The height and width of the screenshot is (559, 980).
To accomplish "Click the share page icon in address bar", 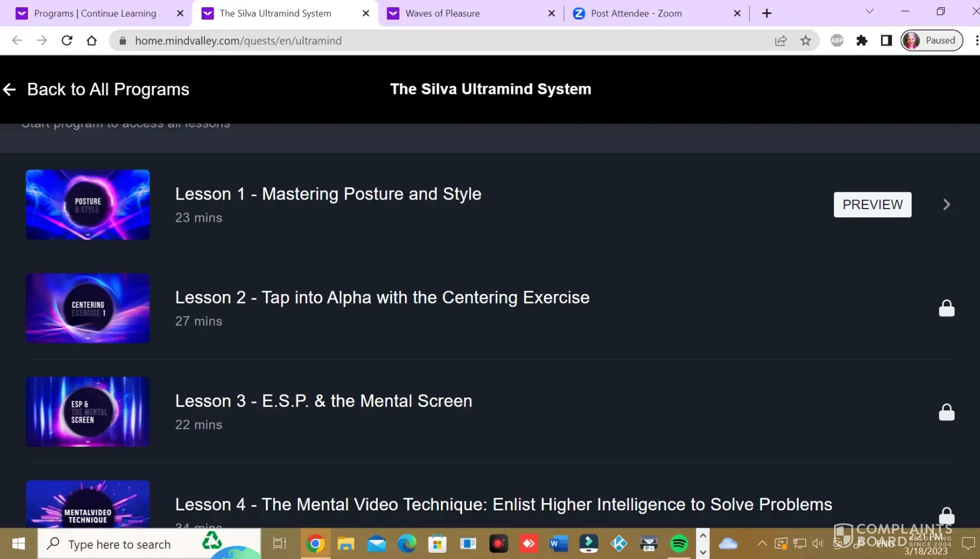I will 780,40.
